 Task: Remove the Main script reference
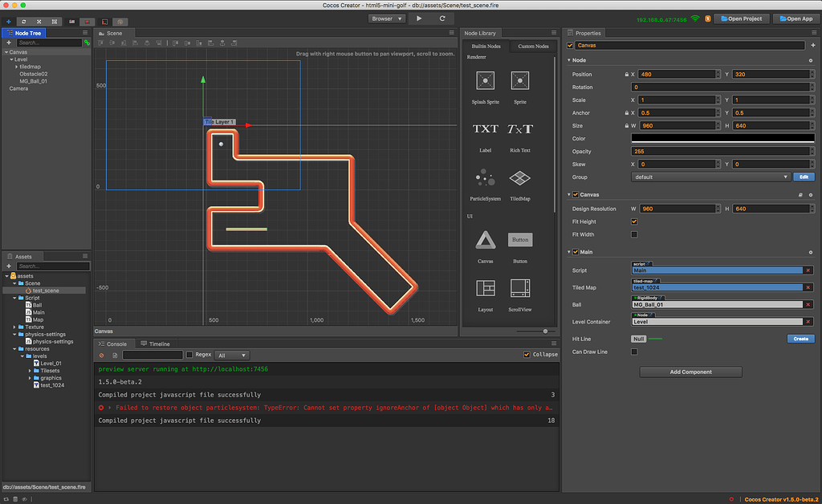point(808,270)
